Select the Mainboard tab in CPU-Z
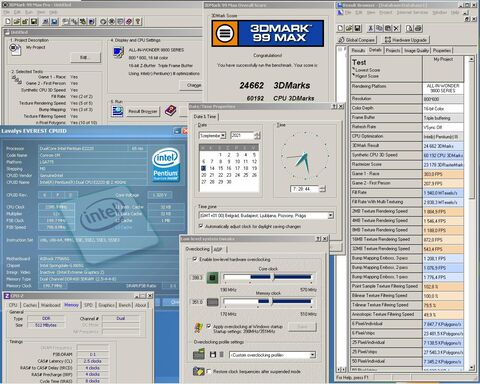The image size is (480, 384). pos(50,305)
